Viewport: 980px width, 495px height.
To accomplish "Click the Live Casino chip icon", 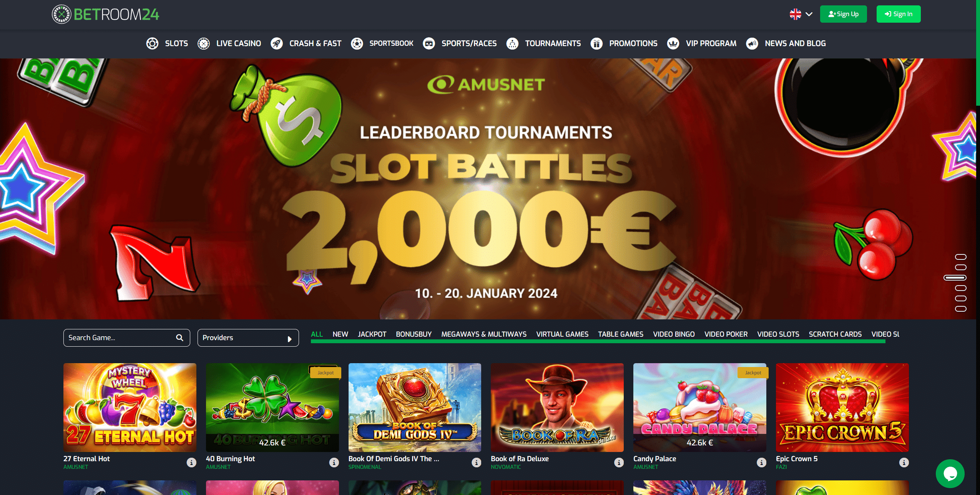I will click(x=203, y=43).
